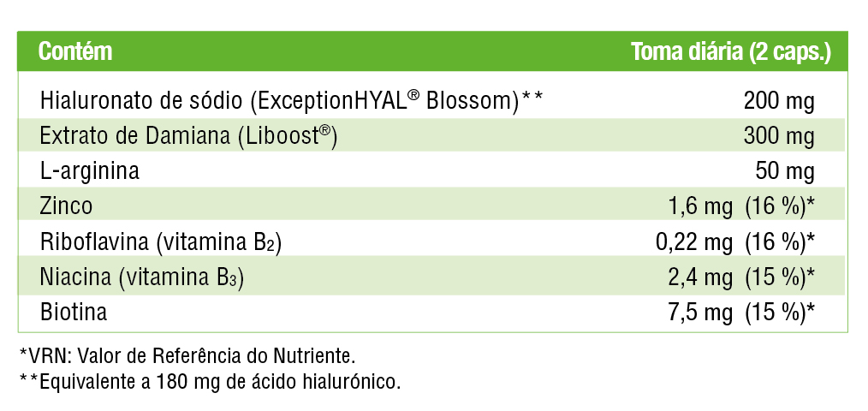Click the 300 mg dosage value
The height and width of the screenshot is (411, 868).
(x=779, y=136)
